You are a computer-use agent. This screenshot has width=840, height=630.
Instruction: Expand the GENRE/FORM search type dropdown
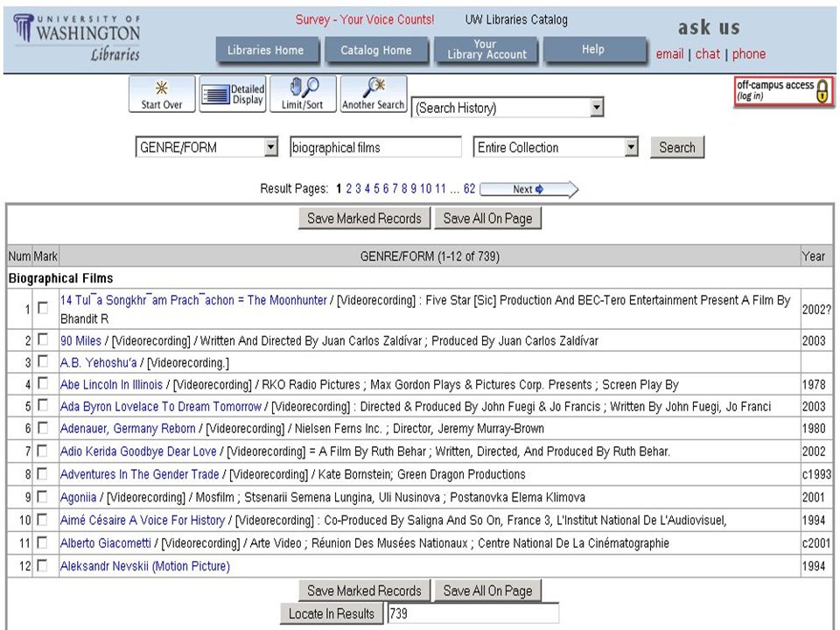coord(206,147)
